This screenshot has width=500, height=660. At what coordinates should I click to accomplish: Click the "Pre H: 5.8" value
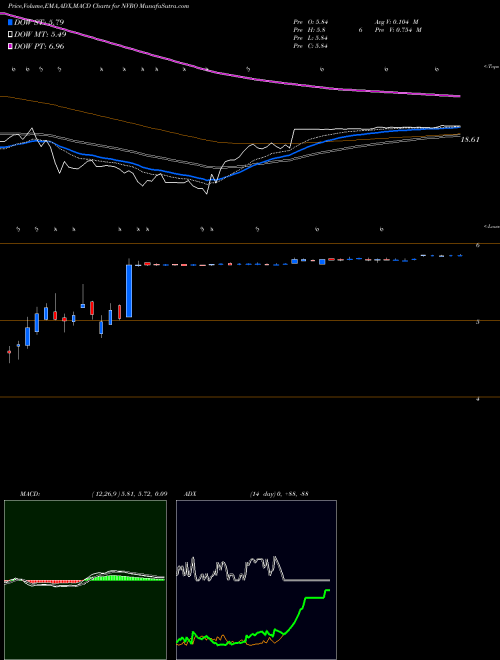[x=309, y=30]
